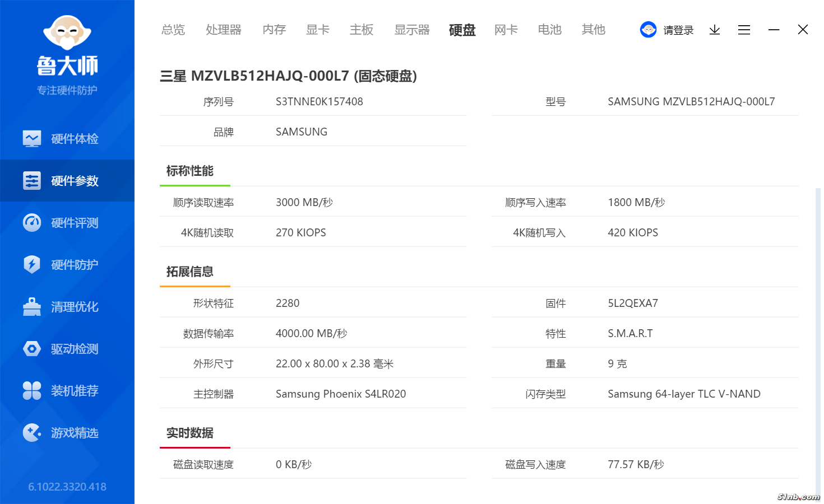This screenshot has height=504, width=824.
Task: Open 清理优化 broom icon
Action: (x=32, y=306)
